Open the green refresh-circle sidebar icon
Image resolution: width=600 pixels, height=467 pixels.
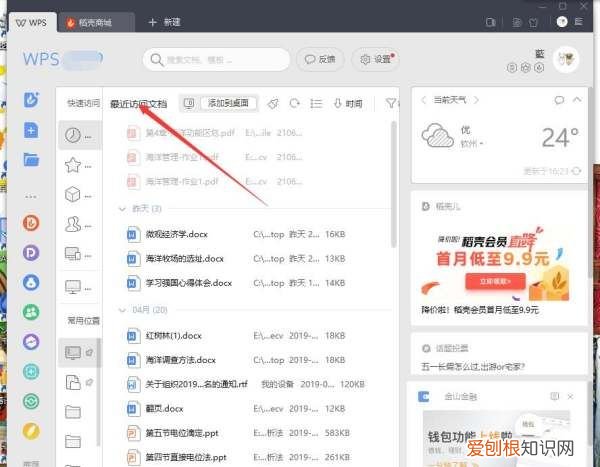tap(31, 401)
